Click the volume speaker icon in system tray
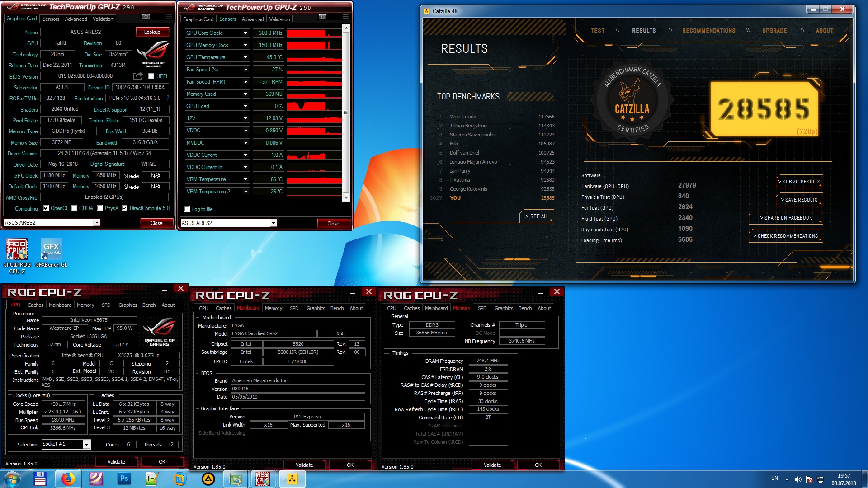 tap(798, 479)
